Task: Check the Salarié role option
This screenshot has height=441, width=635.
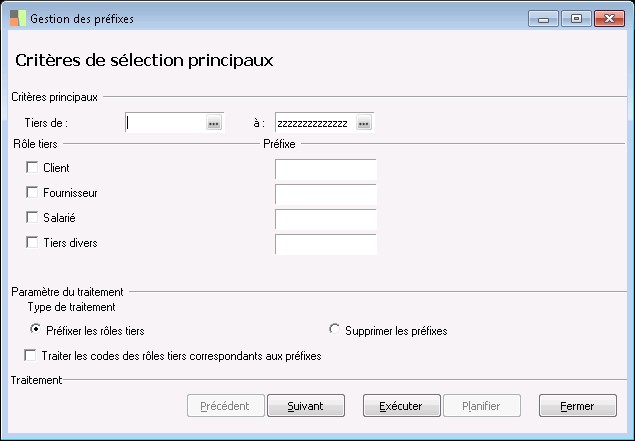Action: (x=33, y=217)
